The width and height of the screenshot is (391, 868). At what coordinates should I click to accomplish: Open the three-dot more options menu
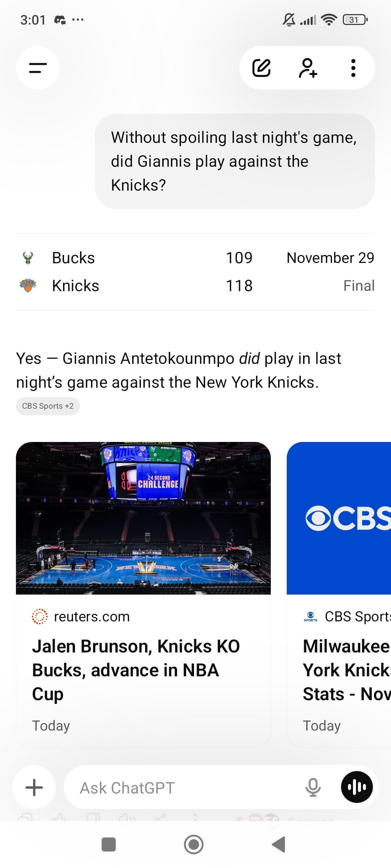353,68
